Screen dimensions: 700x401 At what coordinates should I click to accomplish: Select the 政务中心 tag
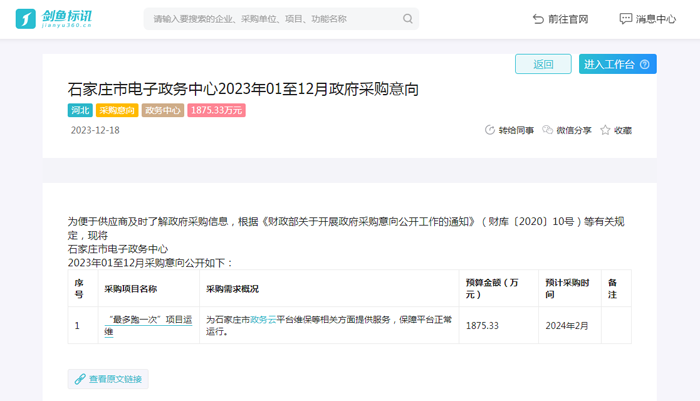pyautogui.click(x=162, y=110)
